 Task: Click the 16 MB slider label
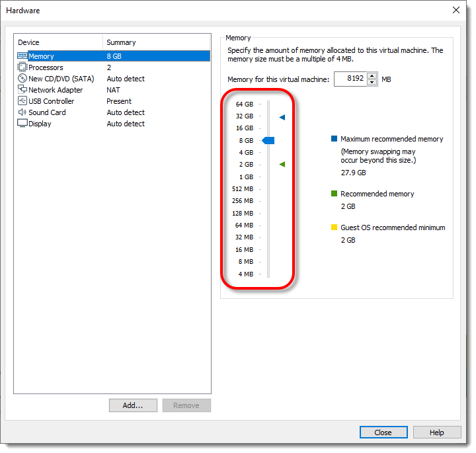click(x=244, y=249)
